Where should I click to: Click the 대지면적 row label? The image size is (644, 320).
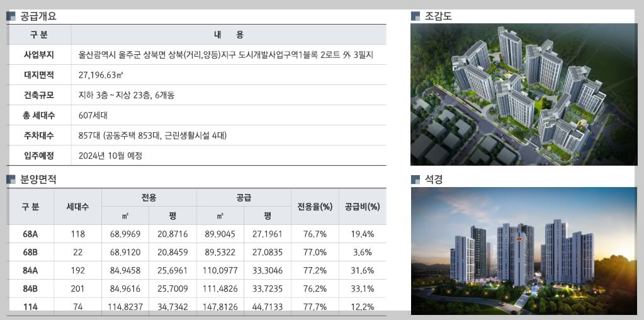coord(39,75)
